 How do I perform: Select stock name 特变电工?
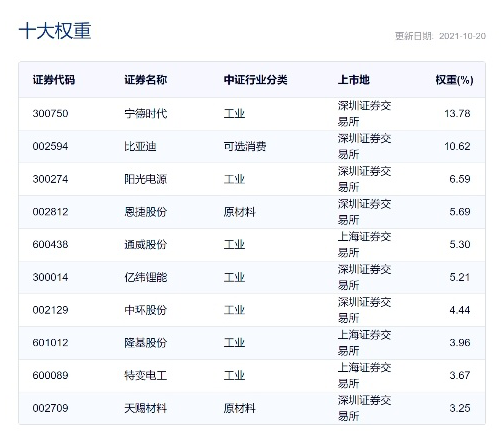[146, 375]
